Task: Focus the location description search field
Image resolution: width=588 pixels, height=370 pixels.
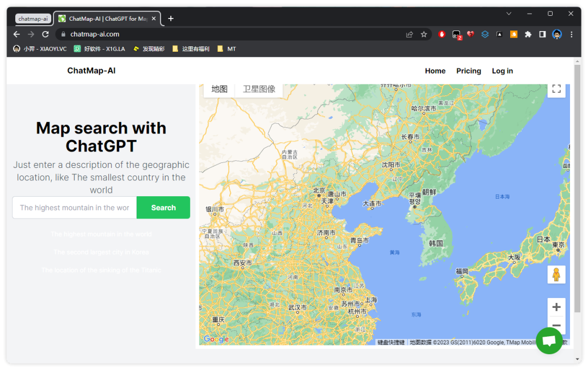Action: pyautogui.click(x=75, y=208)
